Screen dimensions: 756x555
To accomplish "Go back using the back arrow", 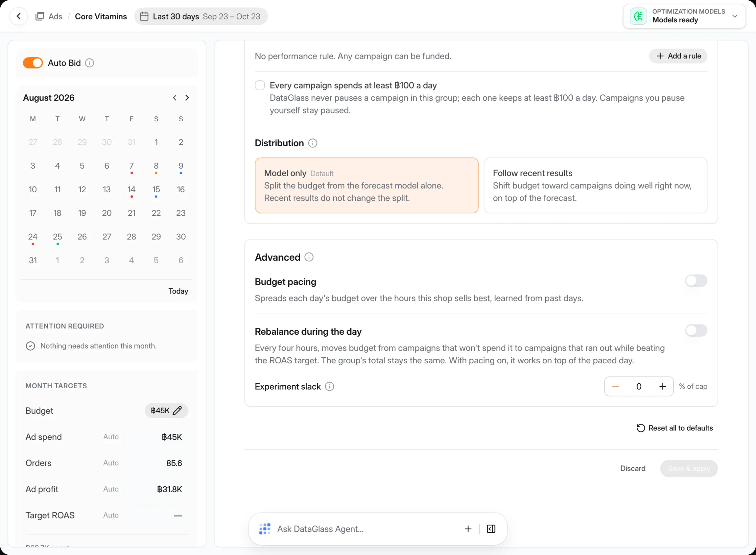I will pyautogui.click(x=19, y=16).
